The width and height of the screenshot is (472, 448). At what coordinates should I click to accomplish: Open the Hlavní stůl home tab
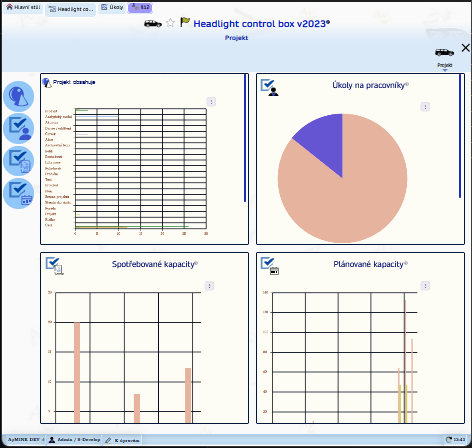click(23, 7)
